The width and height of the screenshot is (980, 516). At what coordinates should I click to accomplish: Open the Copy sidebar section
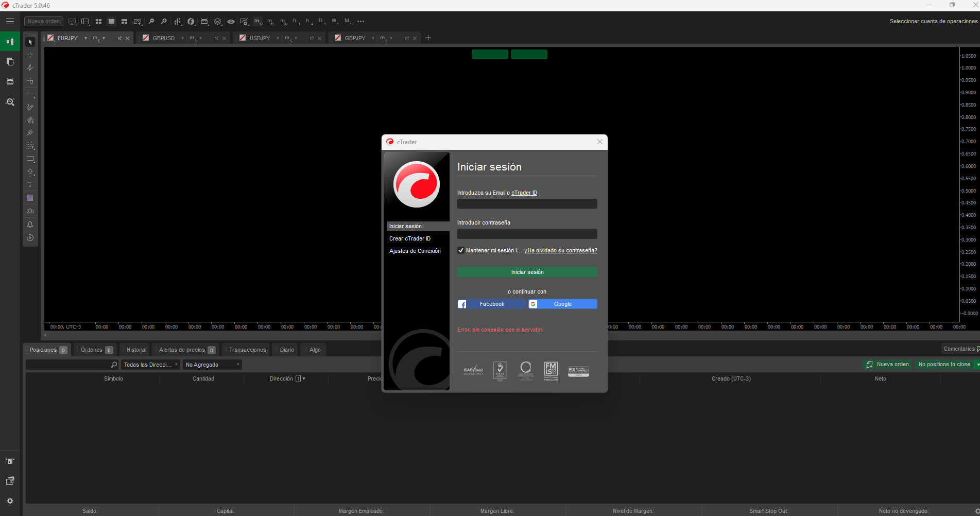coord(10,62)
